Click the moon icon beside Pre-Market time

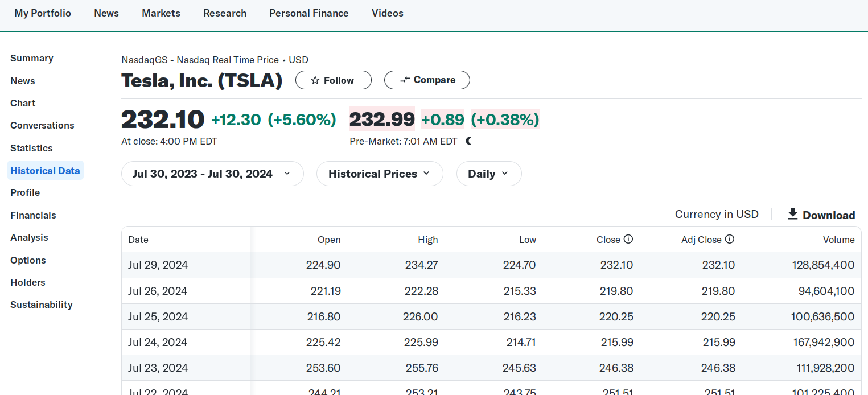click(x=468, y=141)
